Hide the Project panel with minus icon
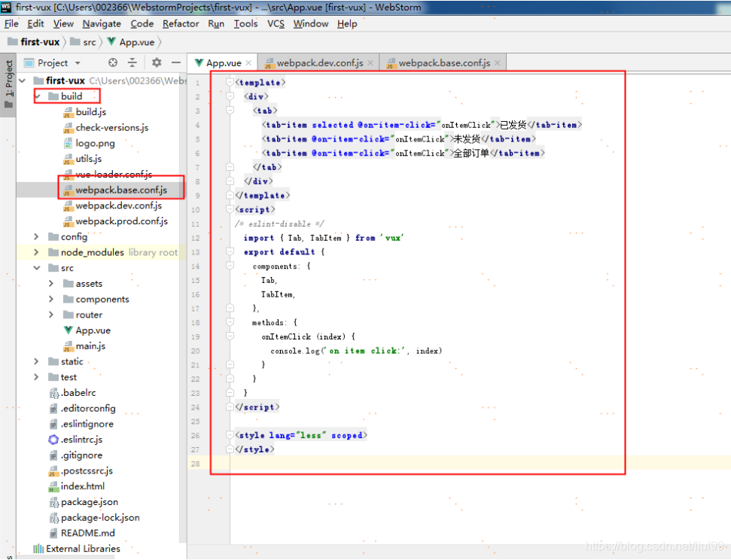This screenshot has height=560, width=731. (x=175, y=62)
